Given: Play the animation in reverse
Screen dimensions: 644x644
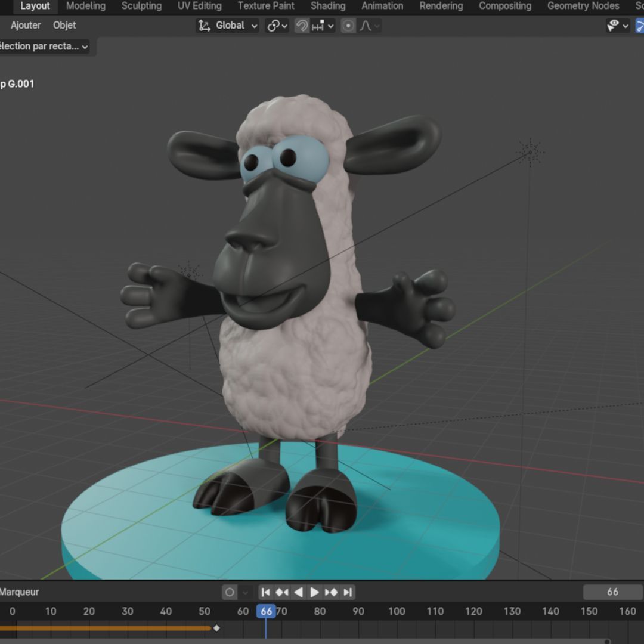Looking at the screenshot, I should 299,592.
